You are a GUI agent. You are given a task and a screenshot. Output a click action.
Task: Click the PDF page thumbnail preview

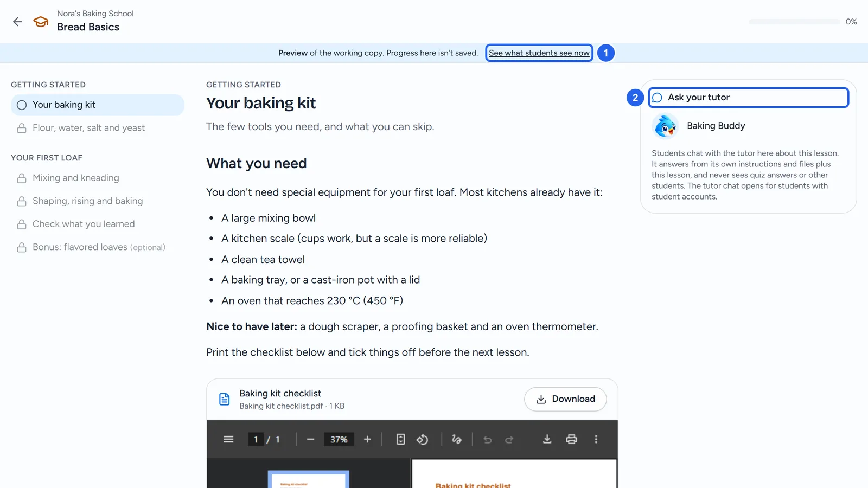click(x=308, y=479)
